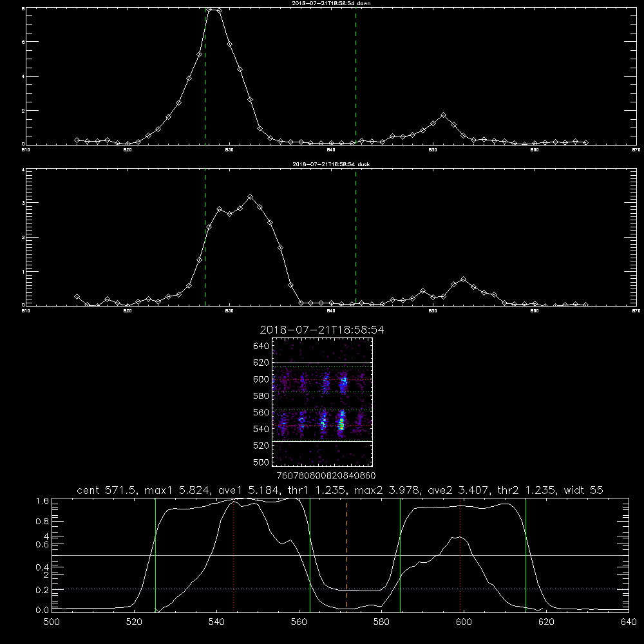Click the spectrogram title '2018-07-21T18:58:54' above the color image
Image resolution: width=644 pixels, height=644 pixels.
[x=322, y=330]
